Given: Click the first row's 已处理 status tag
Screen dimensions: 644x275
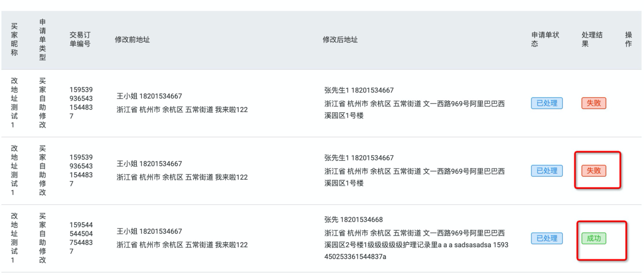Looking at the screenshot, I should pos(546,103).
